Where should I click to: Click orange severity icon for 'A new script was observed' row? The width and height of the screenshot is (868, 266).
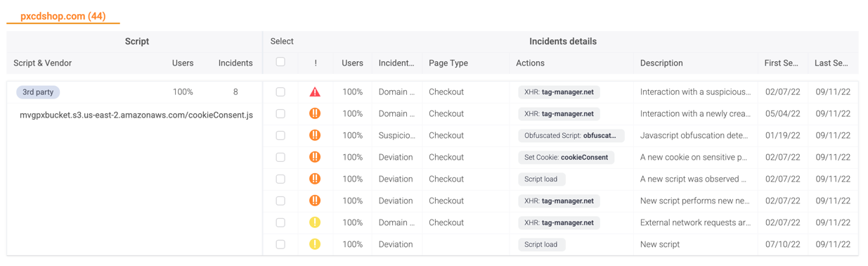[x=315, y=179]
